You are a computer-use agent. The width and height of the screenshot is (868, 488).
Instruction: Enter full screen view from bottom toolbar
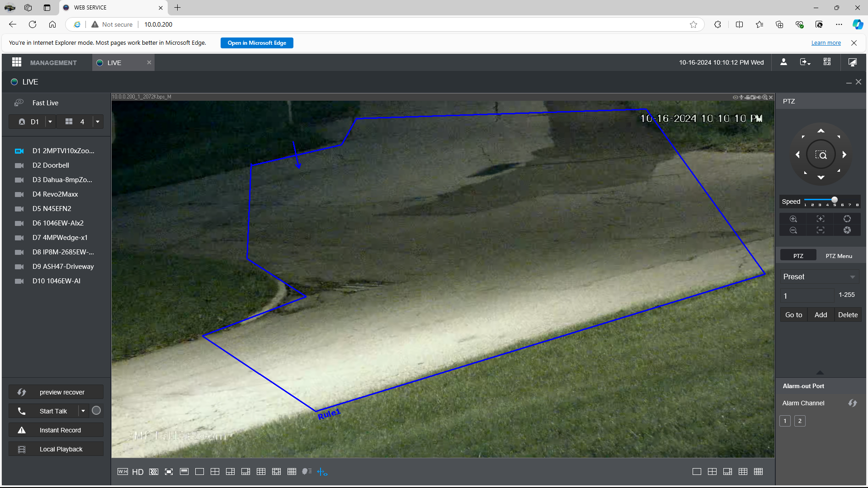(169, 472)
